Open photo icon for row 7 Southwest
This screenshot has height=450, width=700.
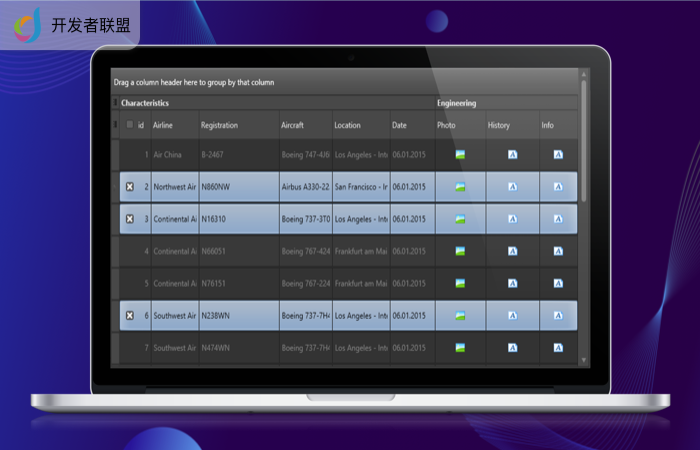pos(460,348)
